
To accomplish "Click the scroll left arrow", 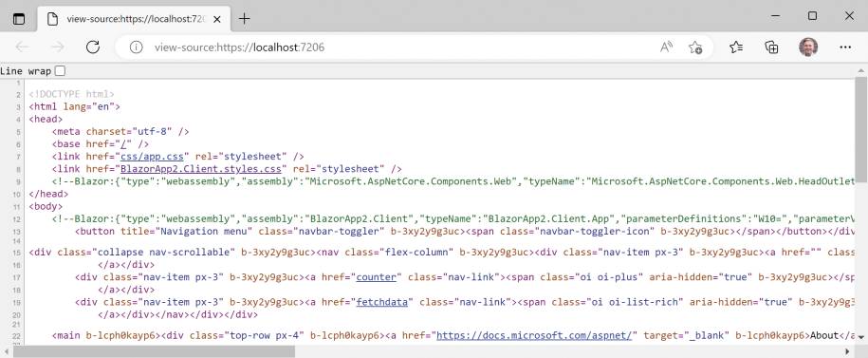I will click(7, 351).
